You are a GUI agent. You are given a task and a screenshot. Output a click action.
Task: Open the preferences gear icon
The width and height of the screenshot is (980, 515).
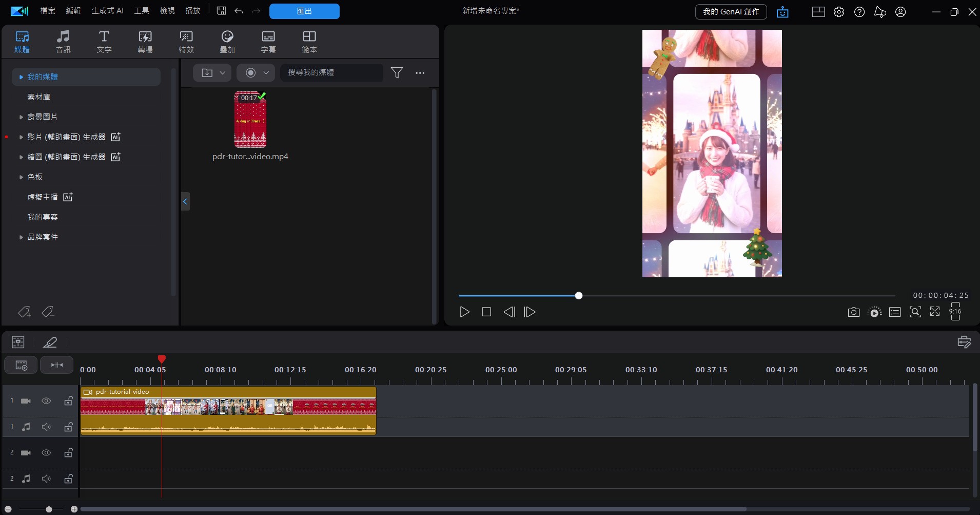click(x=839, y=12)
